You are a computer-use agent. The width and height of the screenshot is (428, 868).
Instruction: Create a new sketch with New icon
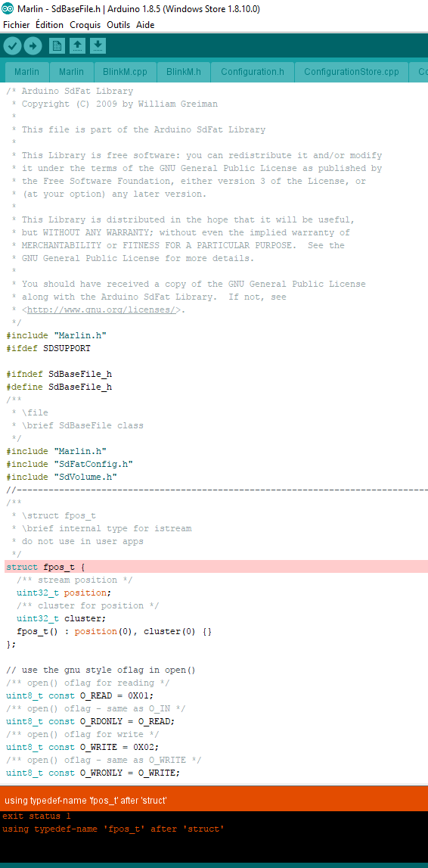[x=57, y=46]
